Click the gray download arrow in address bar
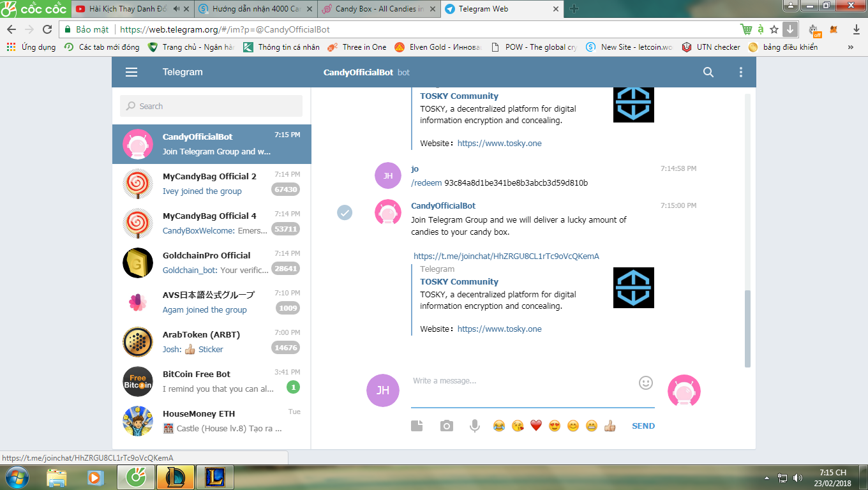868x490 pixels. pos(790,29)
